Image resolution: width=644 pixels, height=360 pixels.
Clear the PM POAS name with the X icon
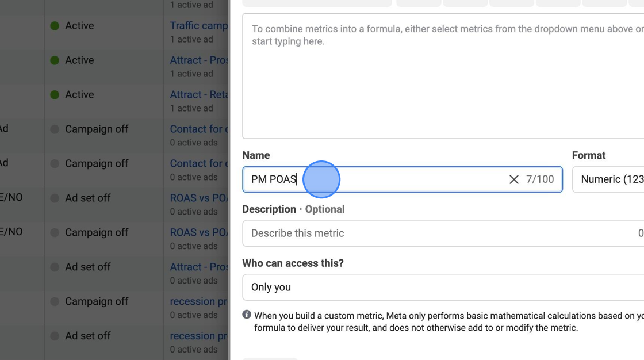point(513,179)
